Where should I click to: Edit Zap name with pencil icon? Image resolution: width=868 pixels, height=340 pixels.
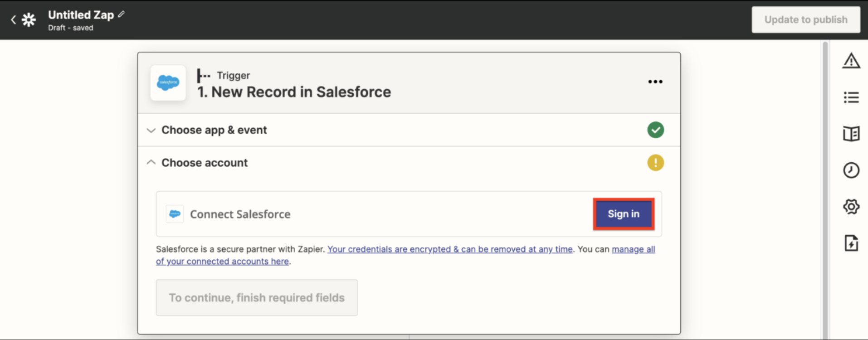pos(121,14)
